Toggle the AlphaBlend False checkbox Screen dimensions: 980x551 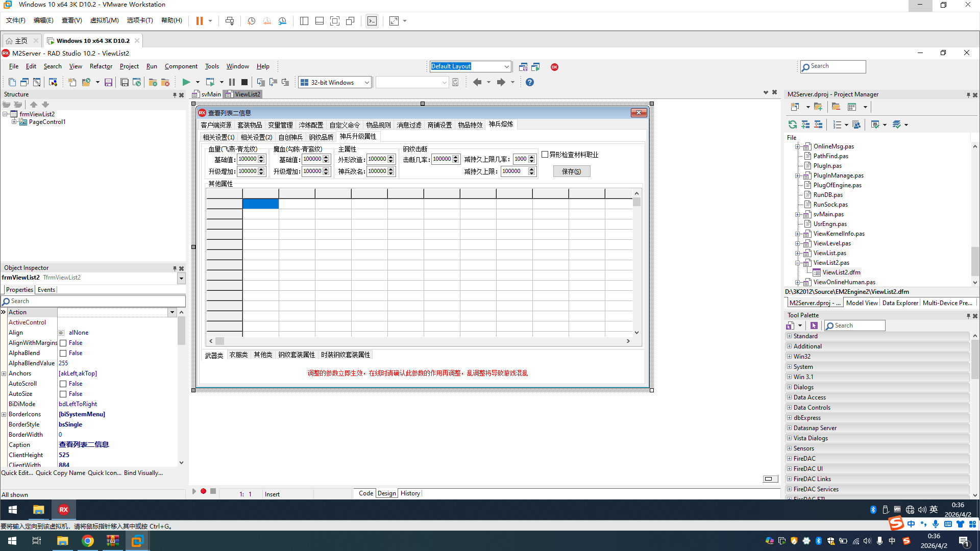tap(63, 353)
